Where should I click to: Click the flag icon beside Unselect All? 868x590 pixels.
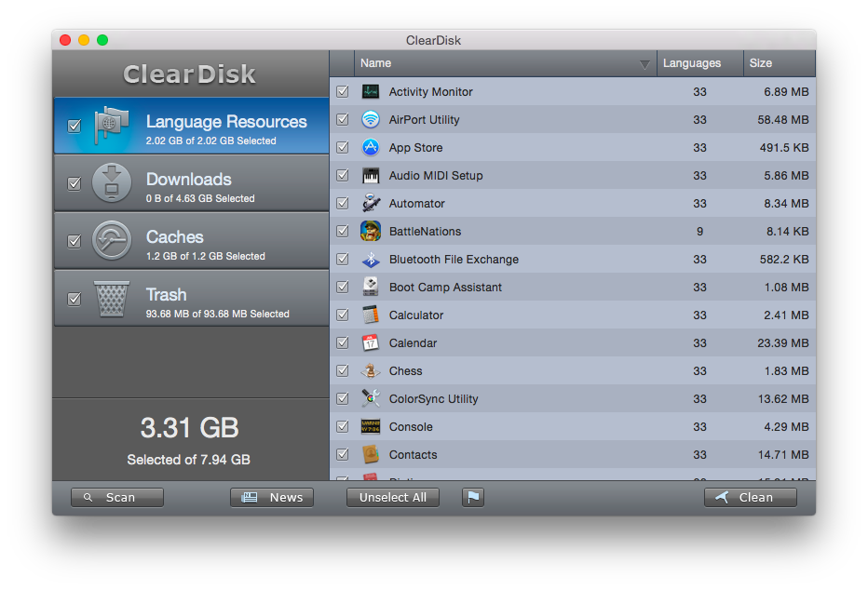tap(473, 497)
